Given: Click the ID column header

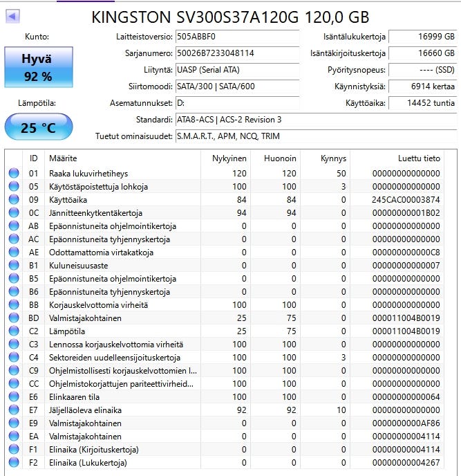Looking at the screenshot, I should [x=34, y=158].
